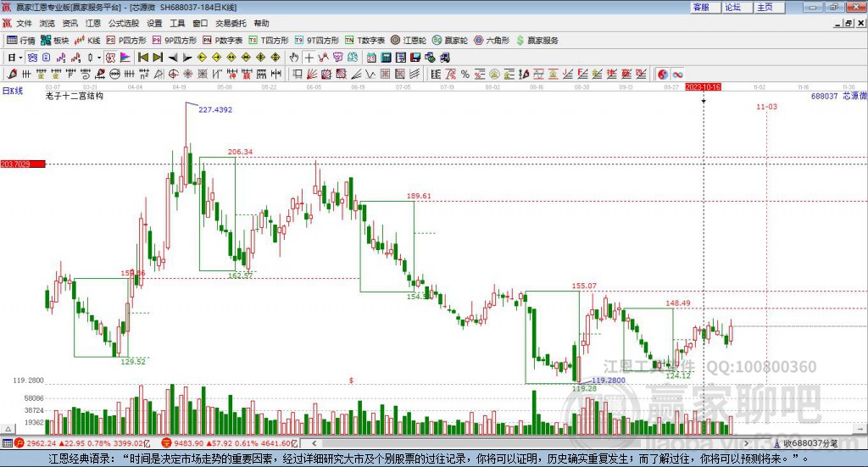Open the P数字表 number table
Screen dimensions: 868x467
coord(223,41)
